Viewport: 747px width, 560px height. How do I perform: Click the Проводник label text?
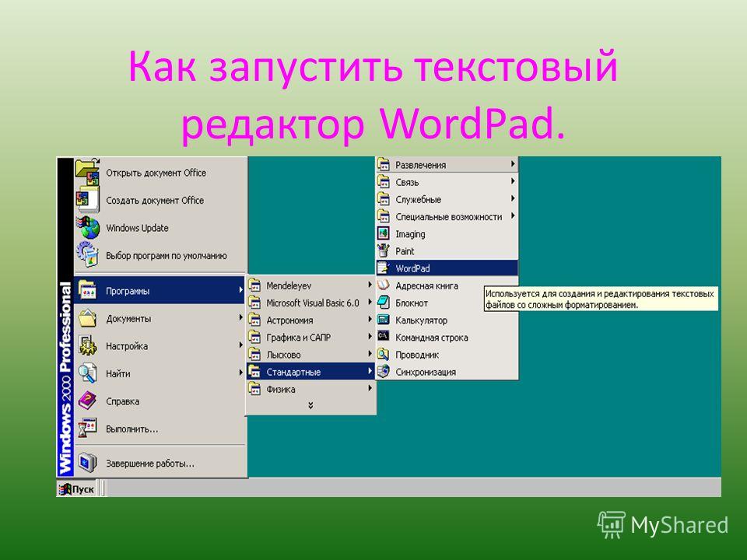tap(417, 355)
